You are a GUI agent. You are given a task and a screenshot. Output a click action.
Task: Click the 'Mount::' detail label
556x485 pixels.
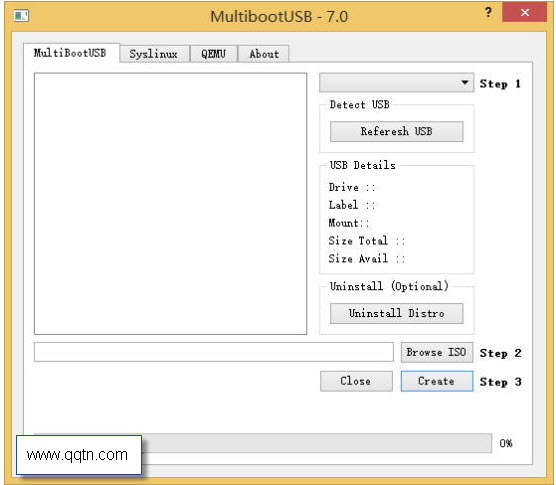click(x=349, y=223)
